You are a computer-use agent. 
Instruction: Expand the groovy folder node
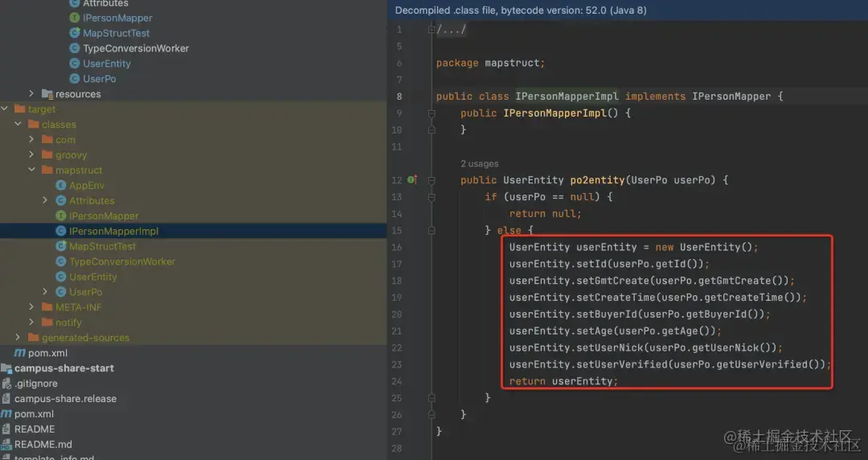point(31,154)
